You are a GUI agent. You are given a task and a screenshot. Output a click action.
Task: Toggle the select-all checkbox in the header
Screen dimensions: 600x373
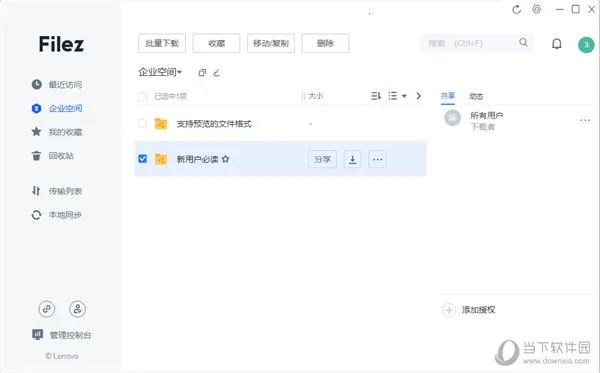click(142, 96)
